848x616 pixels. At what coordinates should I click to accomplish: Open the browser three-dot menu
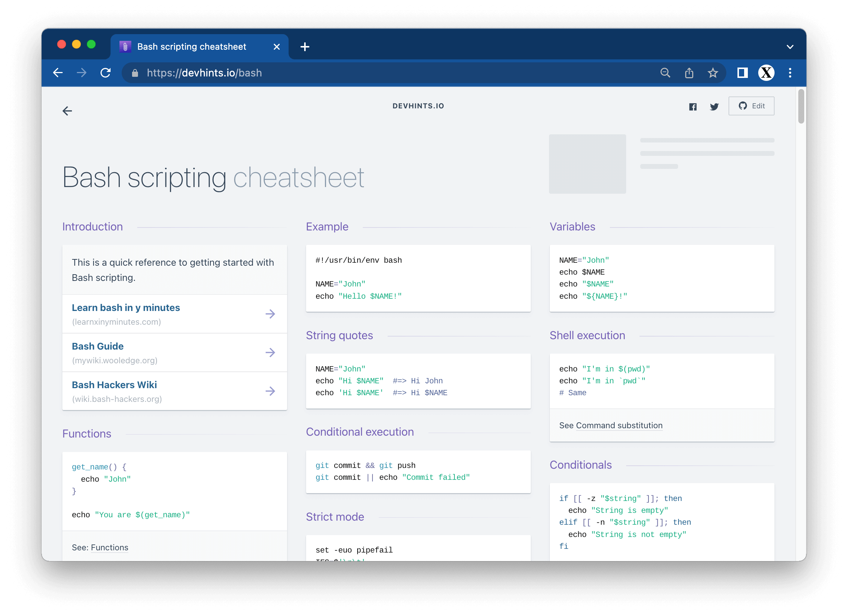[790, 73]
